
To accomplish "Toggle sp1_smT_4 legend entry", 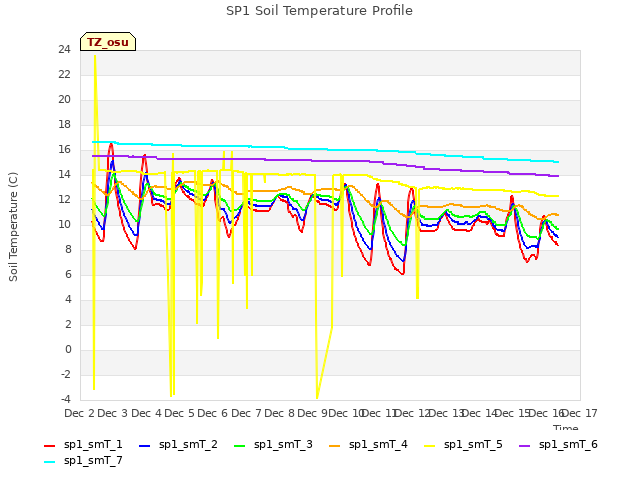I will click(x=368, y=444).
